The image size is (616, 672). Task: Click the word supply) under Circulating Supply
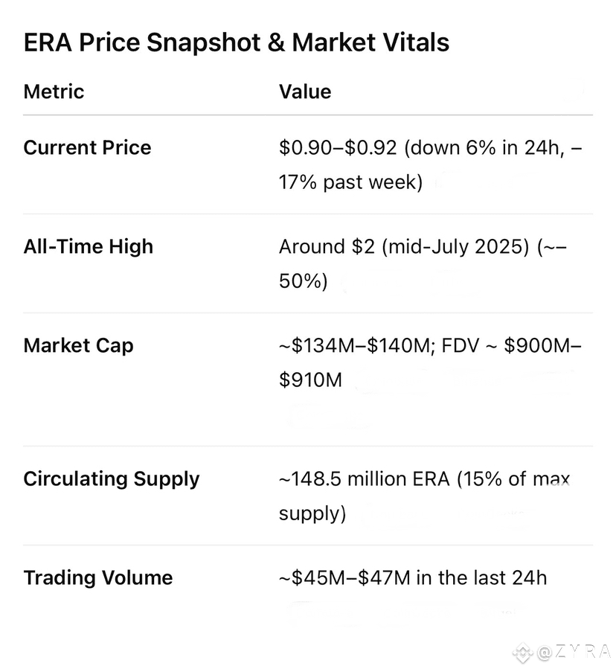tap(312, 513)
